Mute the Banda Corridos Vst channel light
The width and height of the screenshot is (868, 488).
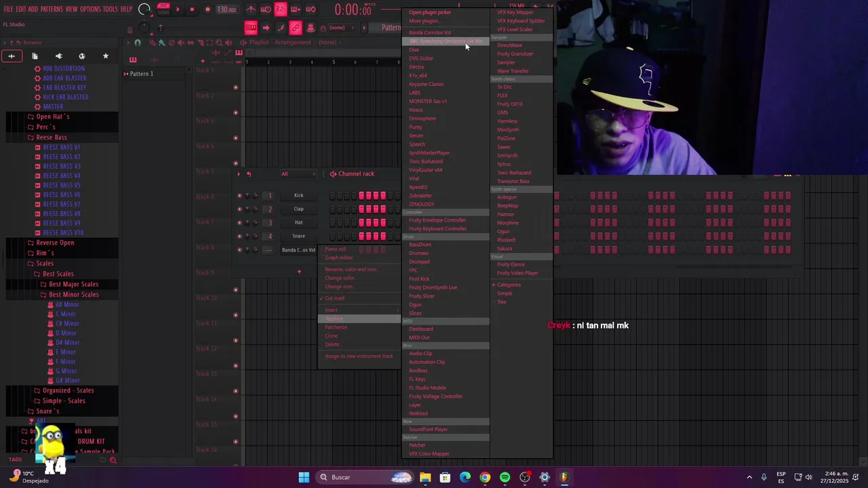tap(239, 250)
